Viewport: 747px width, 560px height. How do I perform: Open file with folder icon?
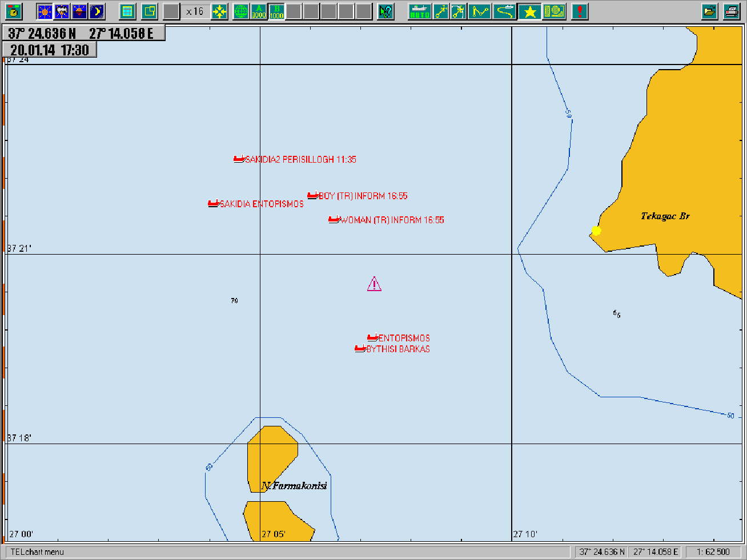point(710,11)
